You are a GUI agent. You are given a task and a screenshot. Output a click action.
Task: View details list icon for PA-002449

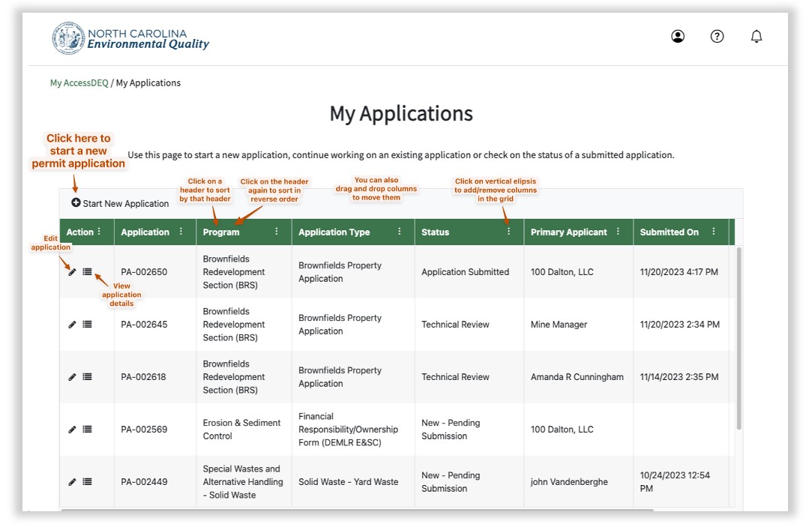click(87, 481)
